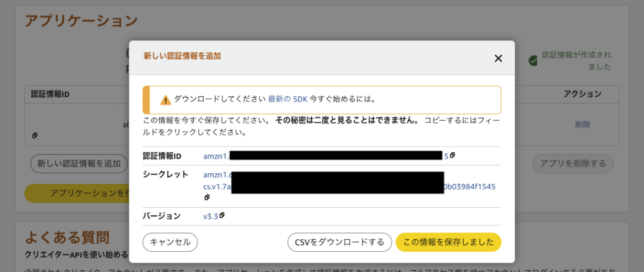
Task: Copy the シークレット value icon
Action: [x=207, y=198]
